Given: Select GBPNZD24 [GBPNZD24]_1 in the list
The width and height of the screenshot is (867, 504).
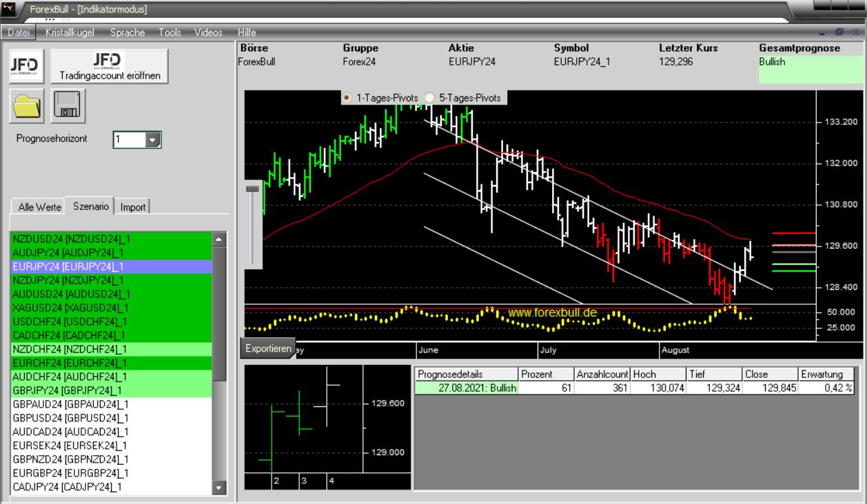Looking at the screenshot, I should pos(111,459).
